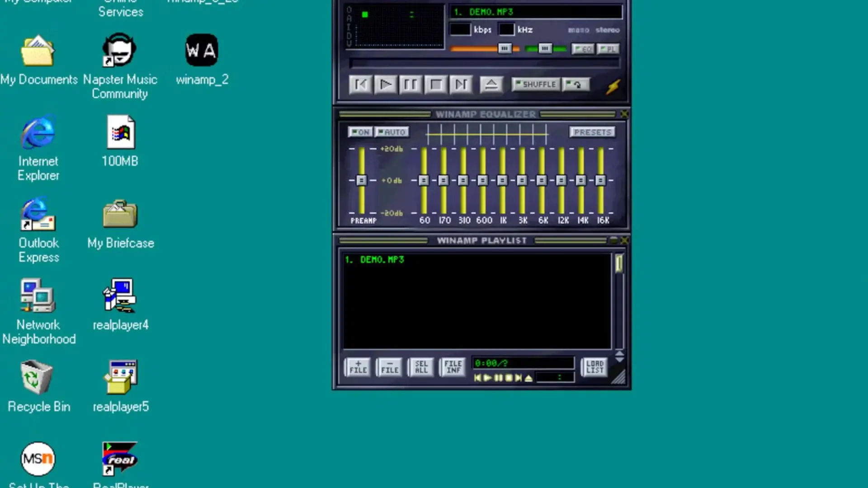
Task: Select the Outlook Express desktop icon
Action: [38, 230]
